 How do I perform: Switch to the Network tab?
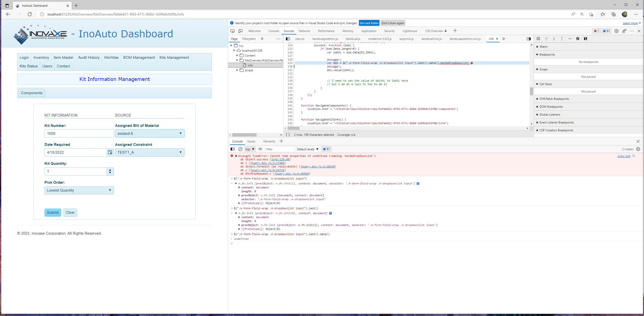click(x=304, y=31)
